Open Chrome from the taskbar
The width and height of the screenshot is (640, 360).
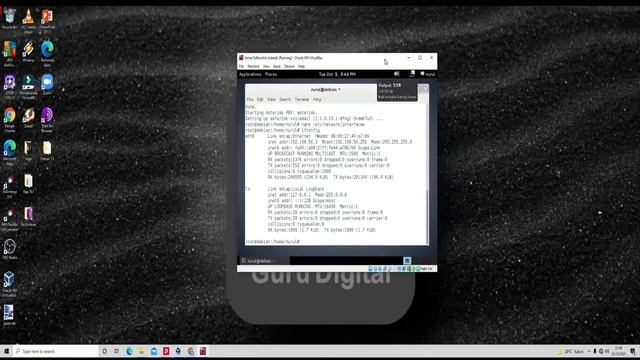[191, 351]
